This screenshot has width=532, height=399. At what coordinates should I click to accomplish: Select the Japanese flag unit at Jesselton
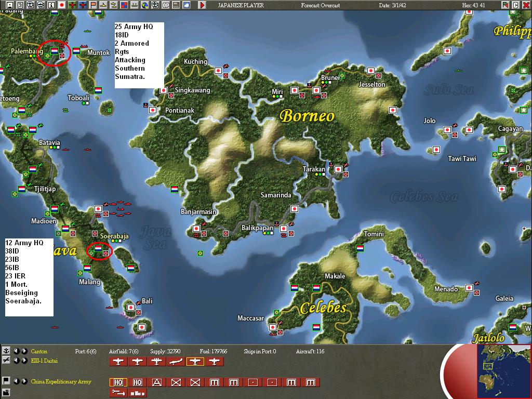371,71
